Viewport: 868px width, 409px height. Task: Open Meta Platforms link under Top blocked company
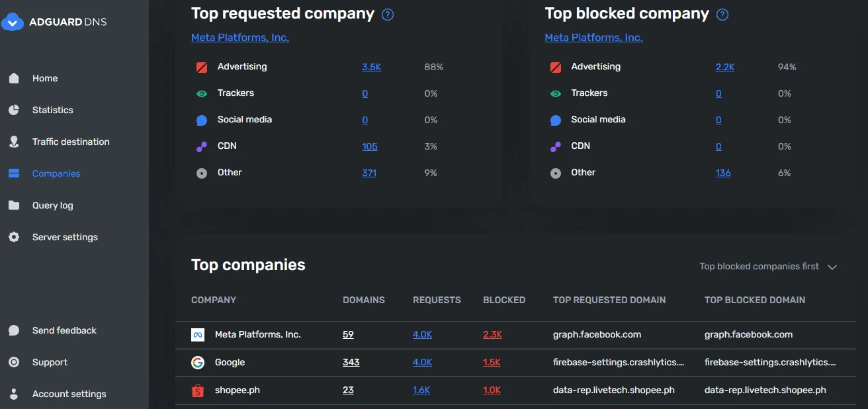click(593, 38)
